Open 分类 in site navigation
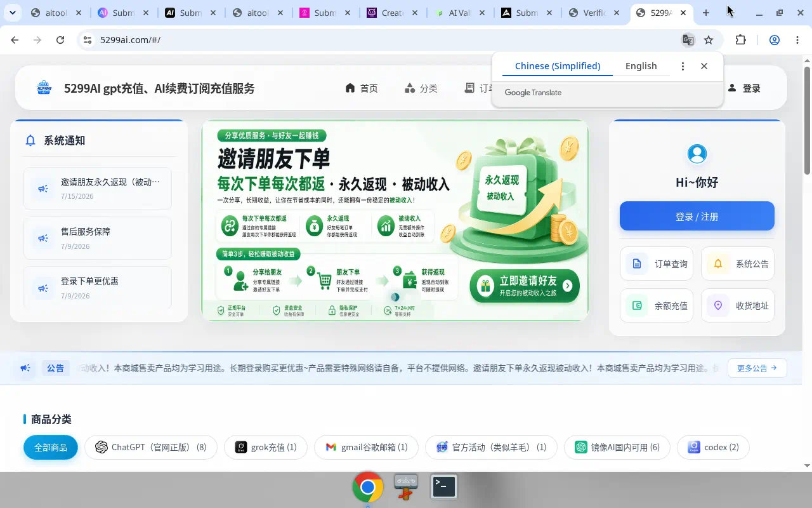 421,88
